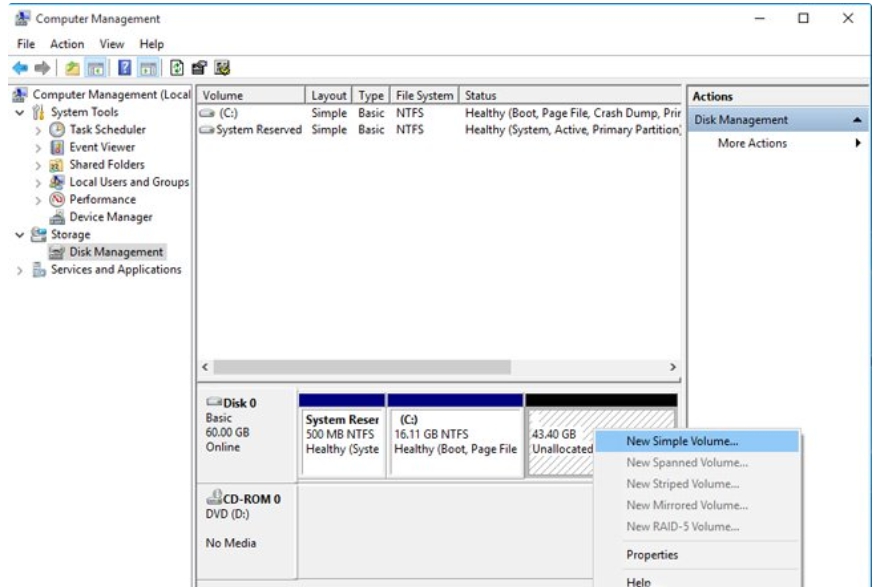Open Task Scheduler from System Tools

coord(107,129)
